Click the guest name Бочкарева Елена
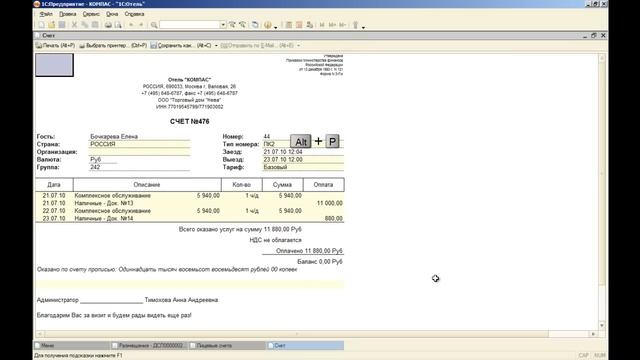 [114, 136]
